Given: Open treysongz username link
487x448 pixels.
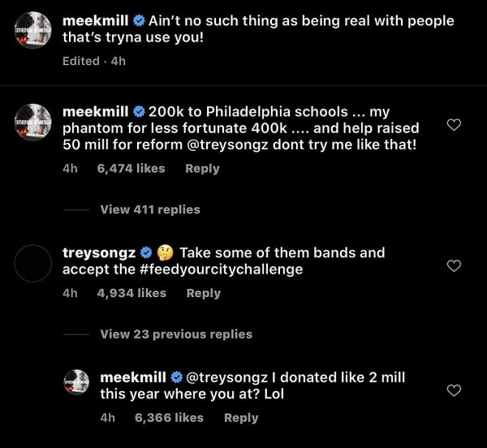Looking at the screenshot, I should (x=99, y=253).
